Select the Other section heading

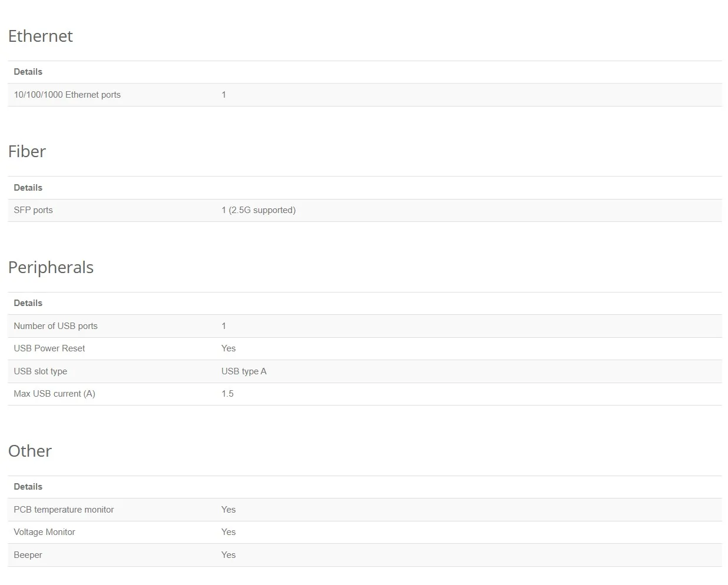pyautogui.click(x=30, y=451)
